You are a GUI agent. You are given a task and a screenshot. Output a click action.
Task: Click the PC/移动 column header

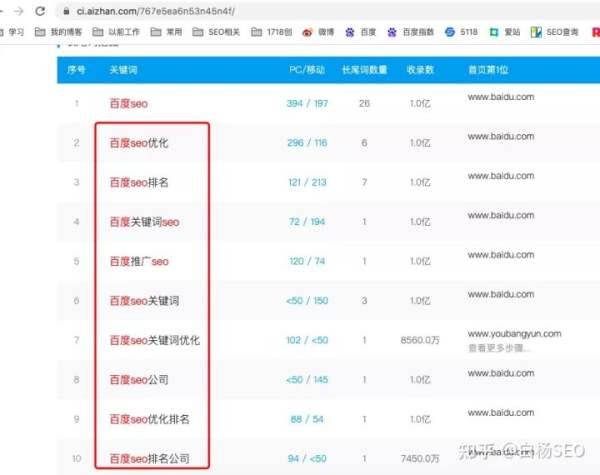click(307, 70)
